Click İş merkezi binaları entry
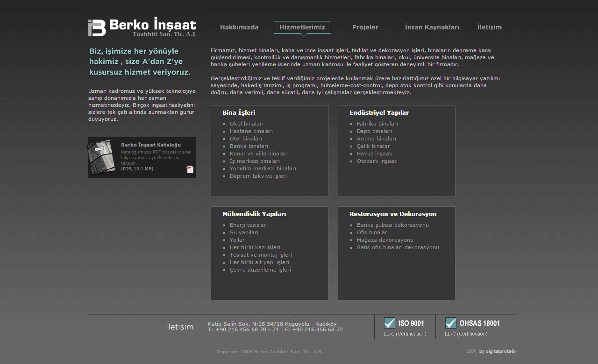This screenshot has height=364, width=598. (x=255, y=161)
